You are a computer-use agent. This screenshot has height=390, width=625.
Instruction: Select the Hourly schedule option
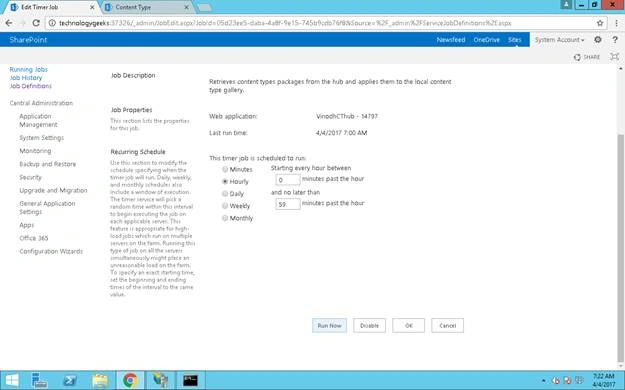(x=225, y=181)
